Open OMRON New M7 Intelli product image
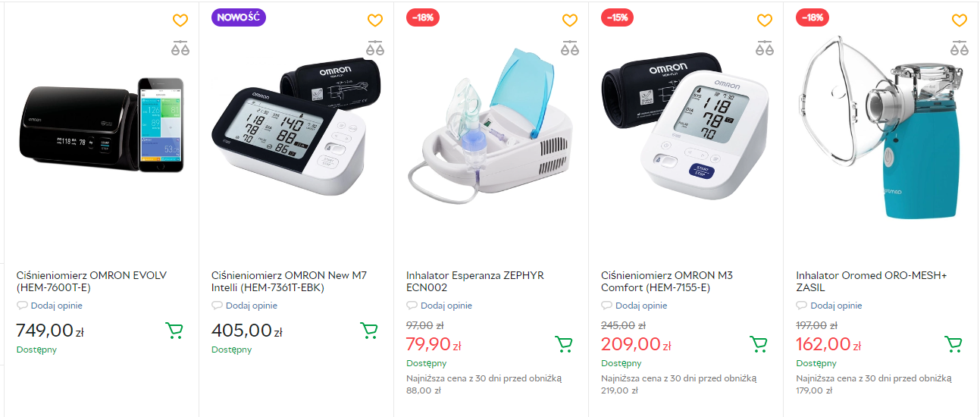 tap(296, 125)
